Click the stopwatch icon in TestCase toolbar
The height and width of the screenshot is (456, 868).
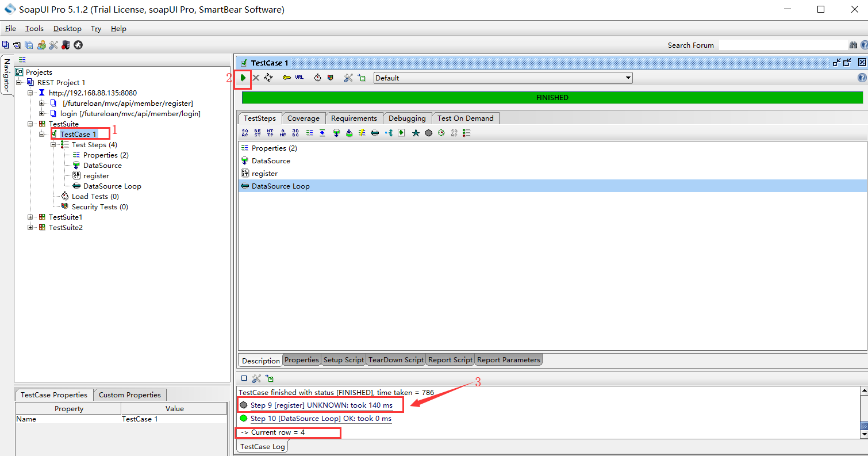tap(317, 78)
